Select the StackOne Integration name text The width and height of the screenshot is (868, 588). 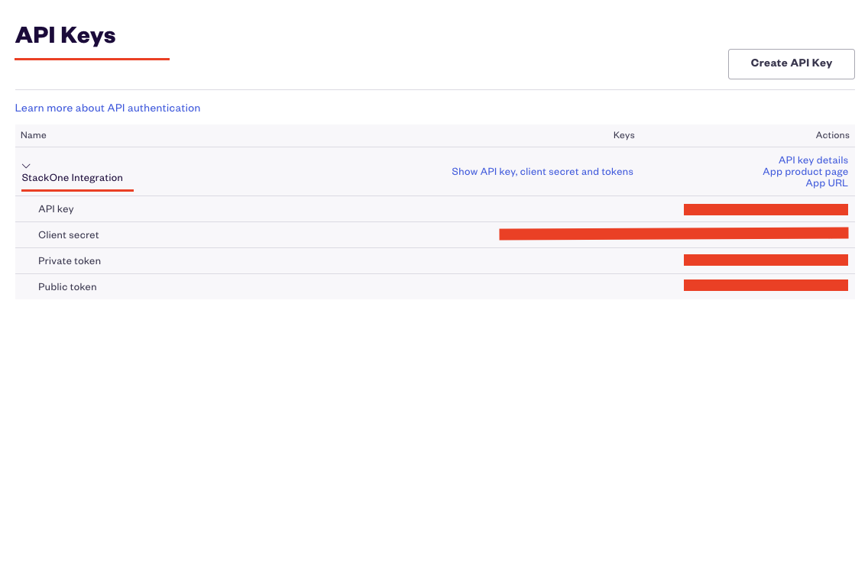coord(72,178)
